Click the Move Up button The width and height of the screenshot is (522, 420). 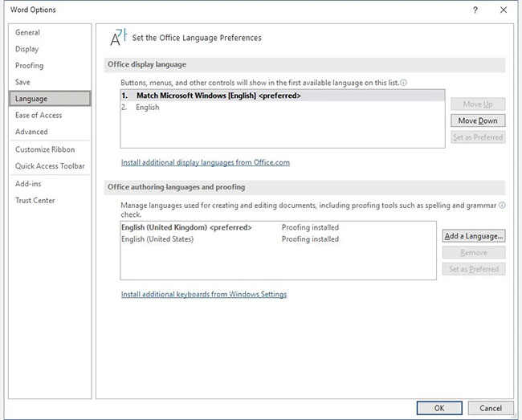(x=478, y=104)
